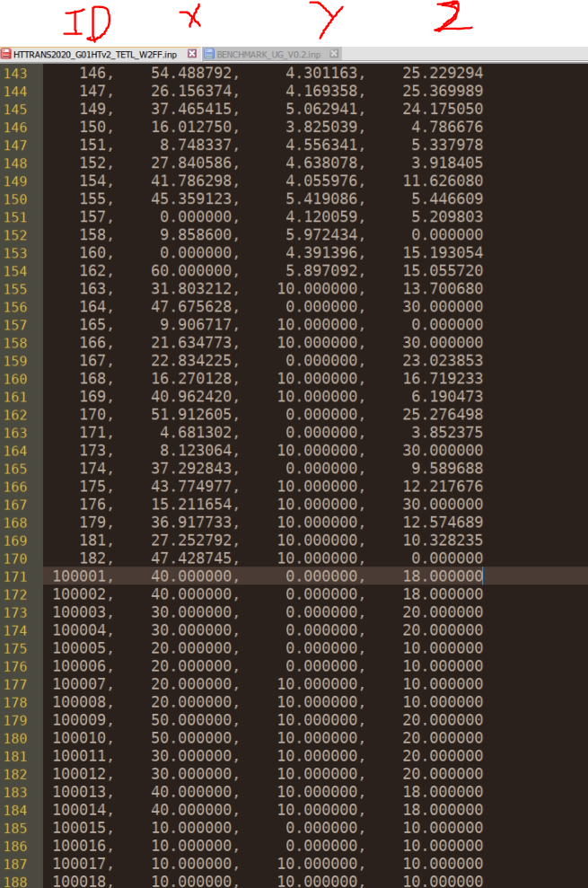Viewport: 588px width, 888px height.
Task: Click the y value 5.972434
Action: click(x=321, y=234)
